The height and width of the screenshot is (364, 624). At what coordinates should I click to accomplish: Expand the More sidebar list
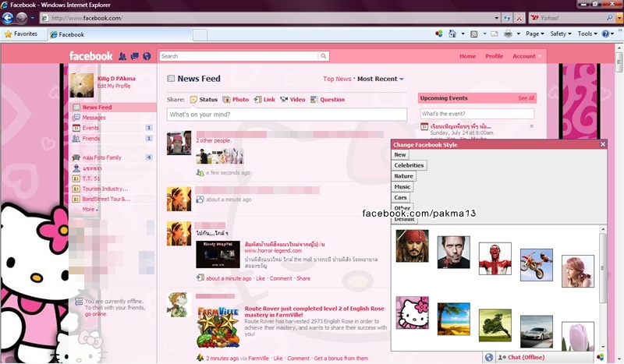tap(90, 209)
